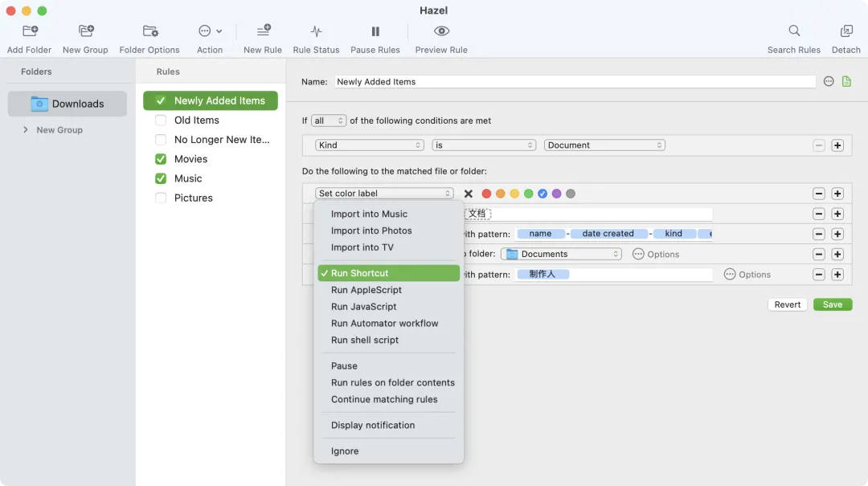Create a New Rule from toolbar
Image resolution: width=868 pixels, height=486 pixels.
point(264,31)
